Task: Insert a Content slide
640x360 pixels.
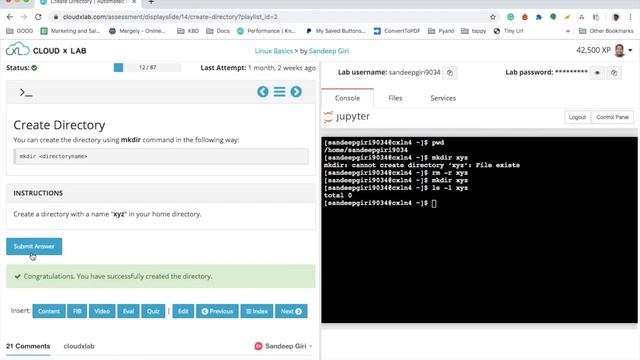Action: (x=49, y=311)
